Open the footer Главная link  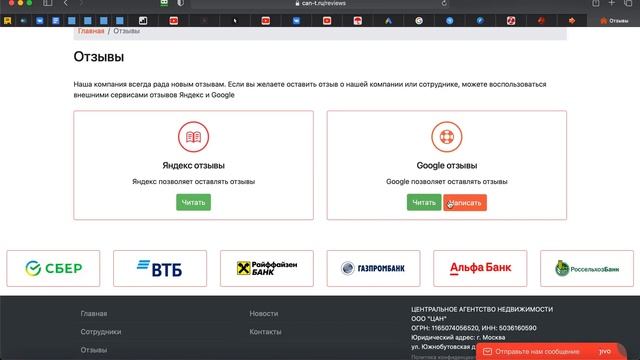click(94, 314)
